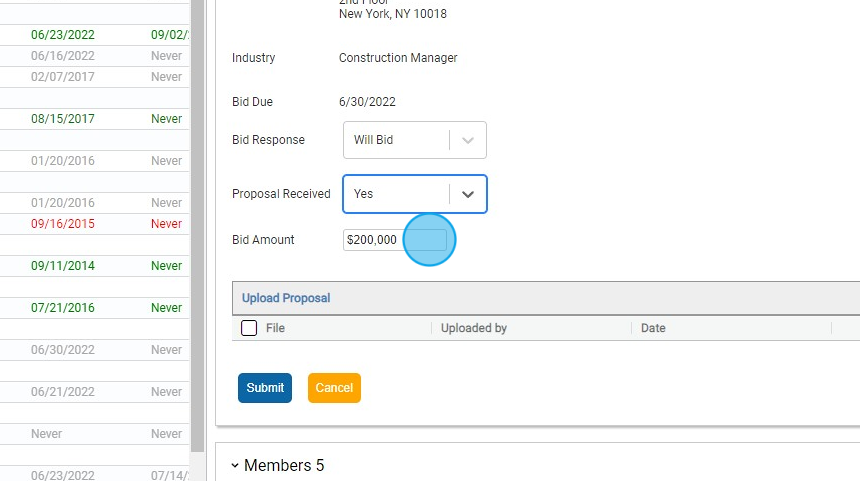This screenshot has height=481, width=860.
Task: Select the red row dated 09/16/2015
Action: pos(63,224)
